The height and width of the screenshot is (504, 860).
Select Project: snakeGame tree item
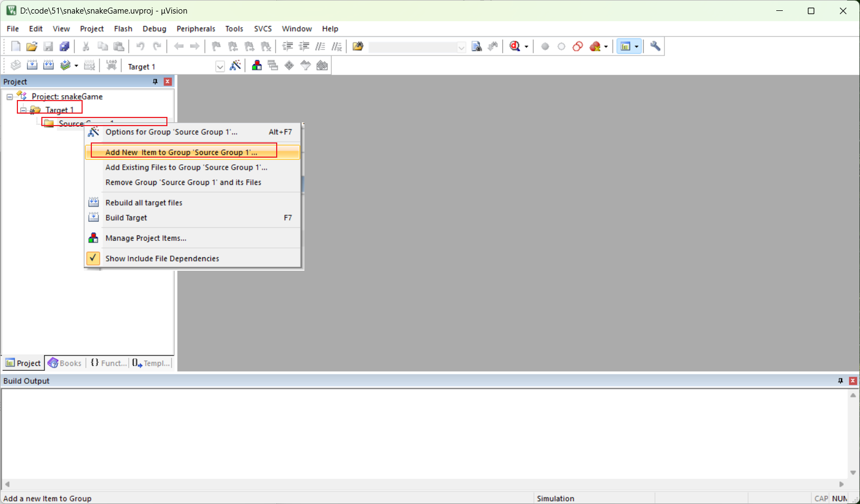67,97
